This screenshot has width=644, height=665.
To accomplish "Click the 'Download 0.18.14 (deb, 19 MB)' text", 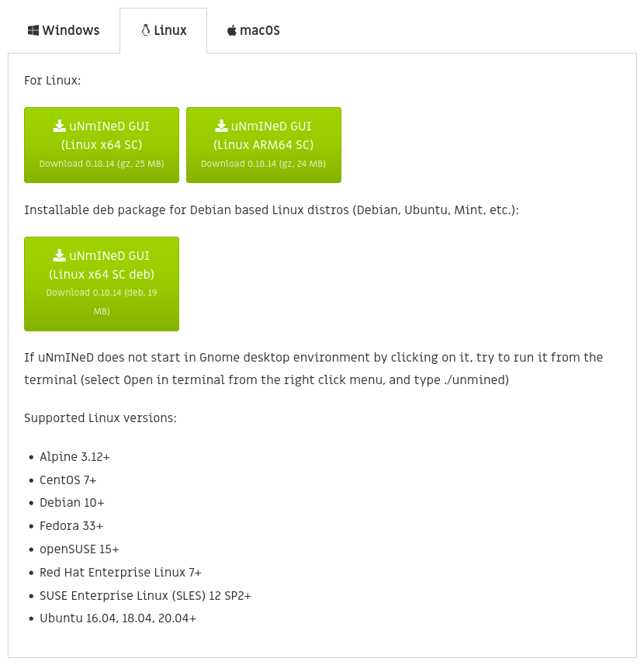I will [102, 302].
